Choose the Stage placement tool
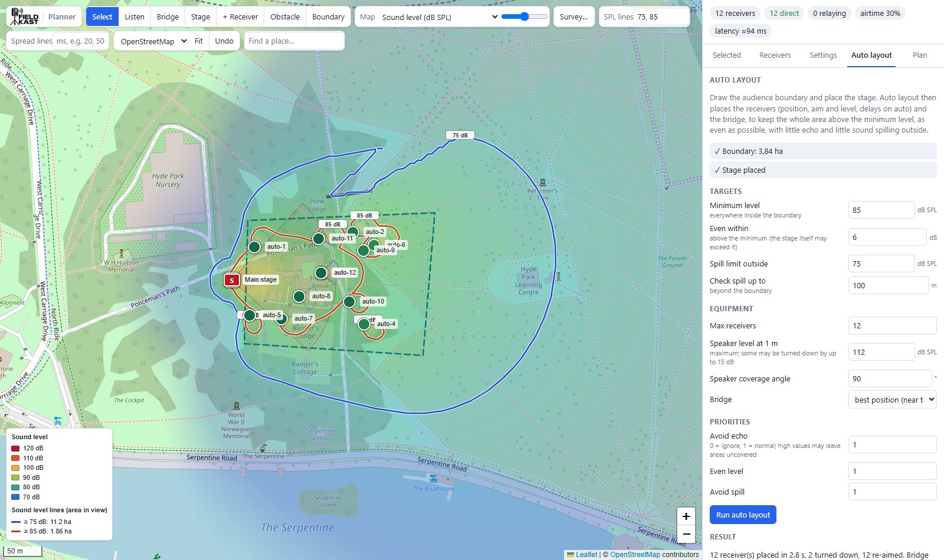This screenshot has width=944, height=560. (201, 17)
